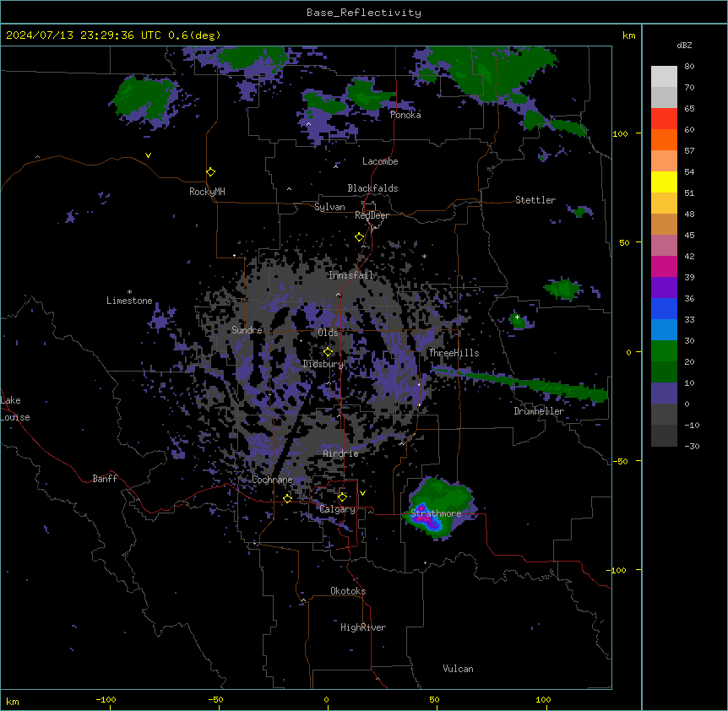Pick the bright green 20-30 dBZ legend swatch
Viewport: 728px width, 711px height.
click(664, 351)
